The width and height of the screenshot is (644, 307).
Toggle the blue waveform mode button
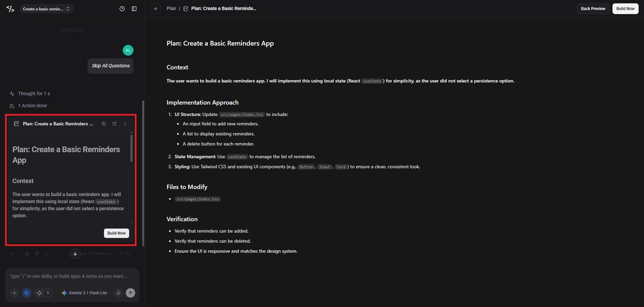coord(26,293)
